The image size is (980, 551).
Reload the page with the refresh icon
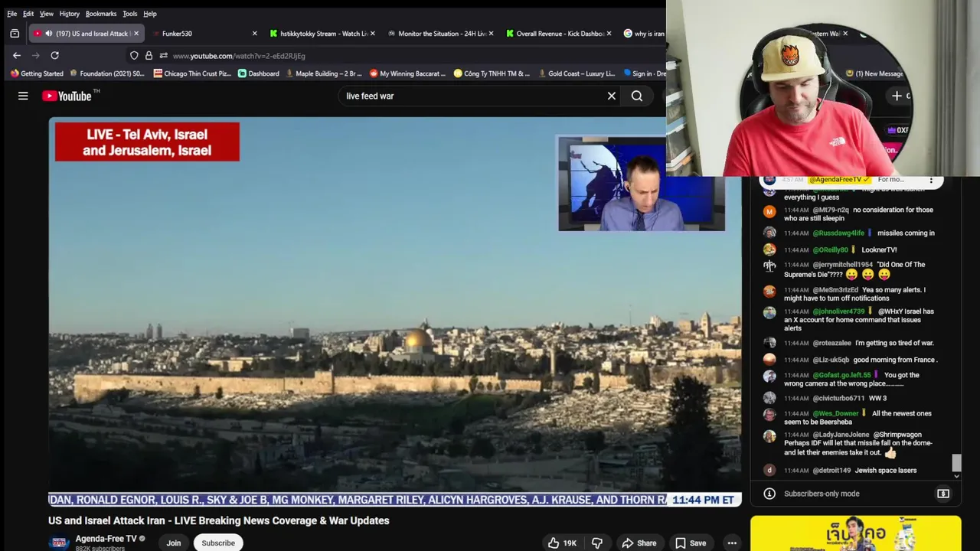[54, 55]
